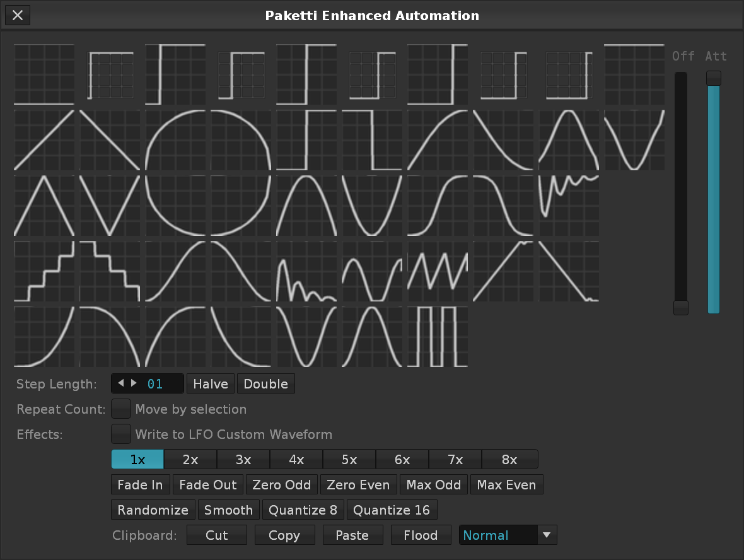Randomize the automation values
Screen dimensions: 744x560
[153, 510]
